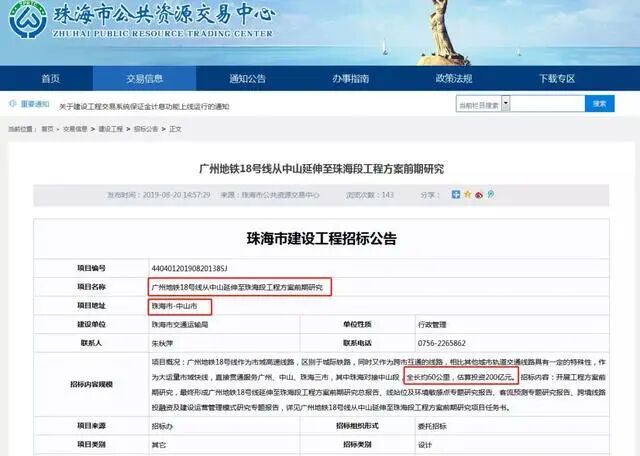Click the text 全长约60公里，估算投资200亿元
640x456 pixels.
(460, 377)
